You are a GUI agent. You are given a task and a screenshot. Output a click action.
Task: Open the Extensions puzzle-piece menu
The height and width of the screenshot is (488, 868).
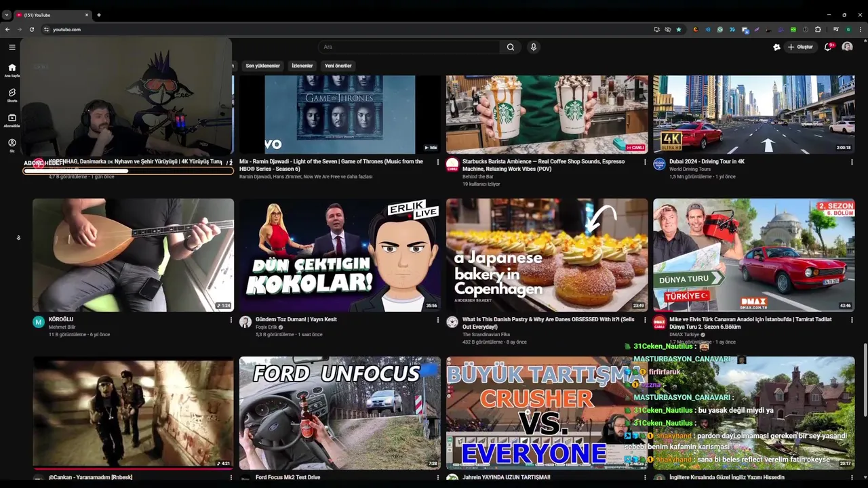[818, 29]
